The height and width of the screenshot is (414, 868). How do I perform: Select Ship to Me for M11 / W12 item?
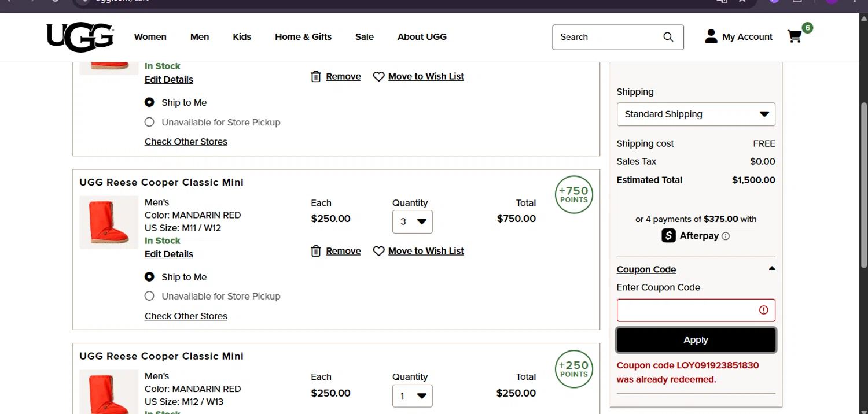point(149,277)
